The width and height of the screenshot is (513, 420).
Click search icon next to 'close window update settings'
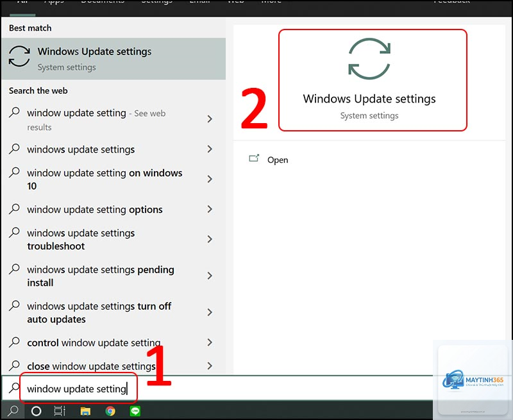pos(14,365)
